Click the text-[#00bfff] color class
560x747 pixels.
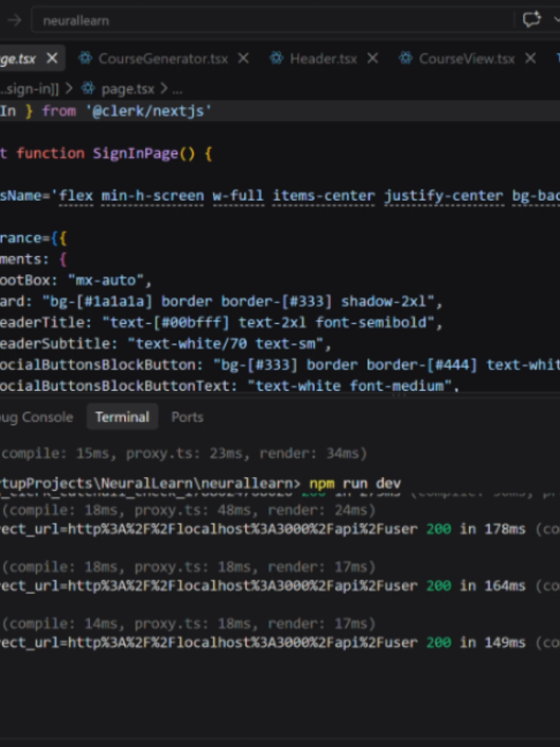170,323
